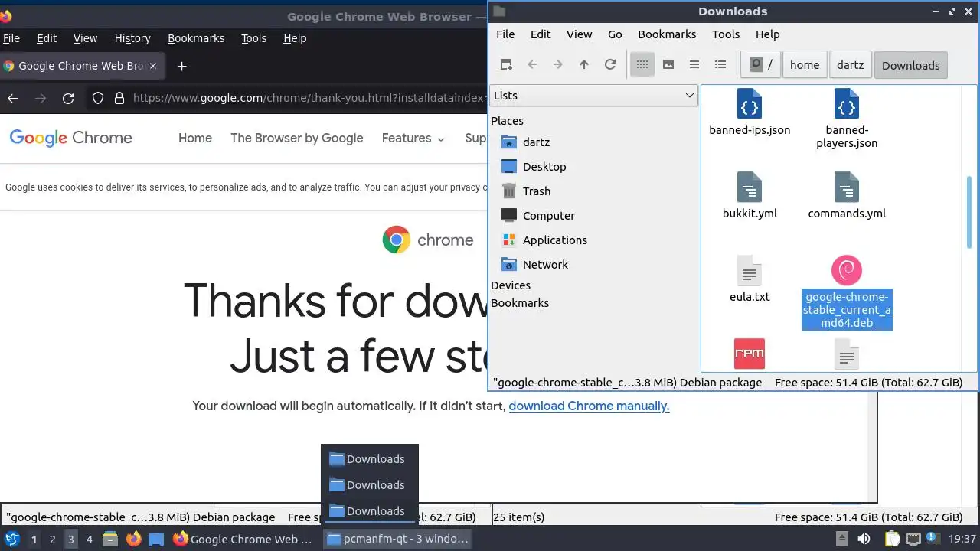Click the root path button in the breadcrumb

[761, 65]
